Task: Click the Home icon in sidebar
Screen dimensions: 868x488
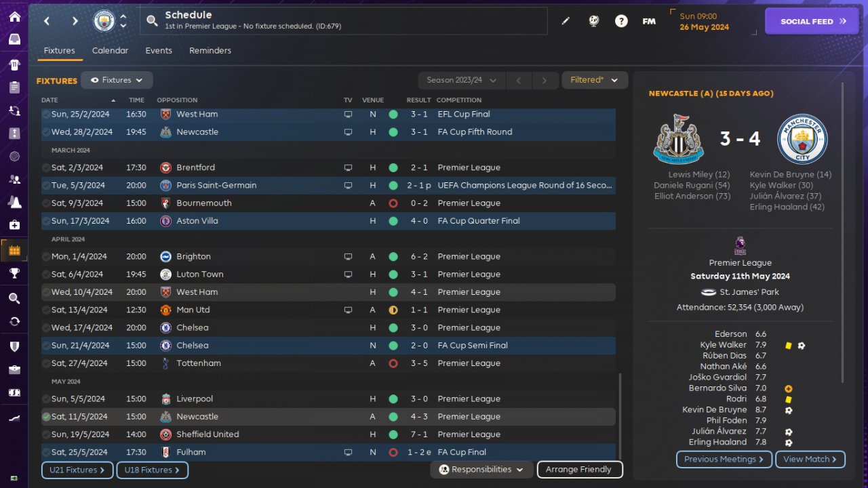Action: pos(14,17)
